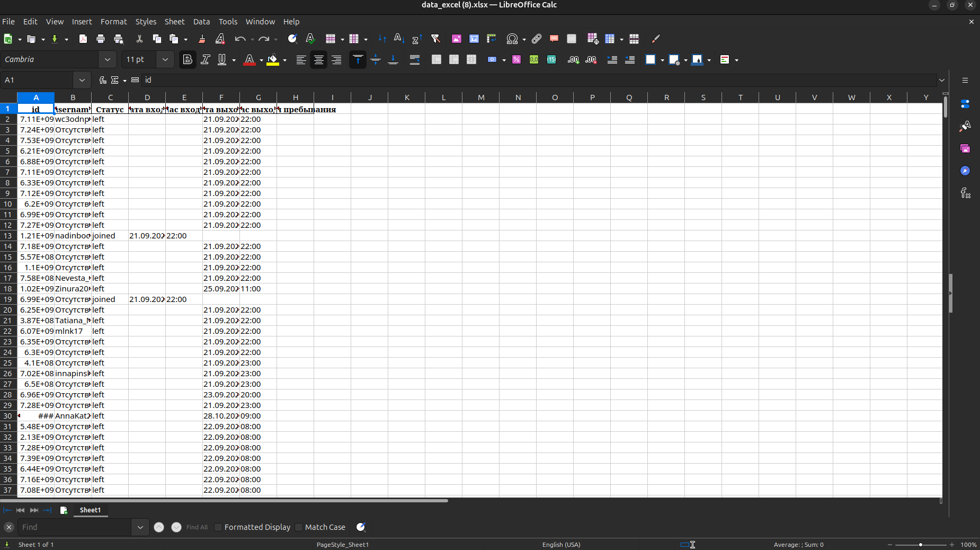Click the Sort Ascending icon
Screen dimensions: 980x550
click(x=399, y=39)
